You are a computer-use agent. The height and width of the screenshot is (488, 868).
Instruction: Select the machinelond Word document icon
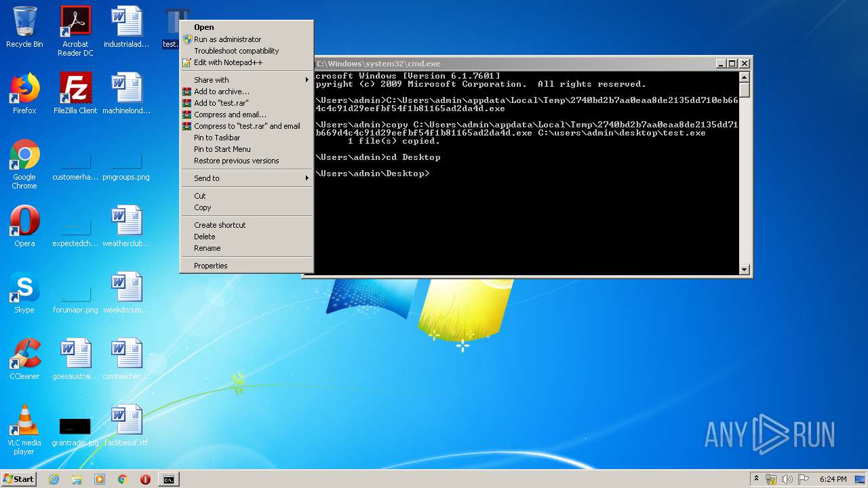pos(126,94)
